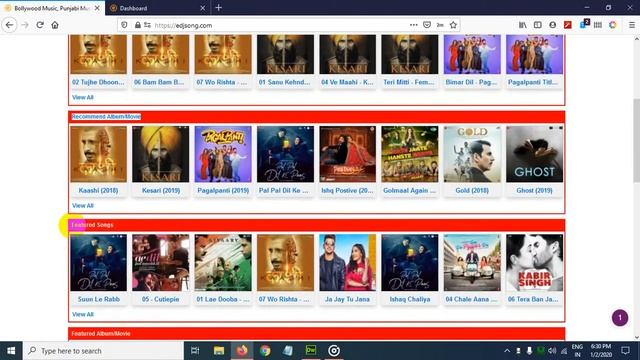Show hidden system tray icons
Viewport: 640px width, 360px height.
507,351
